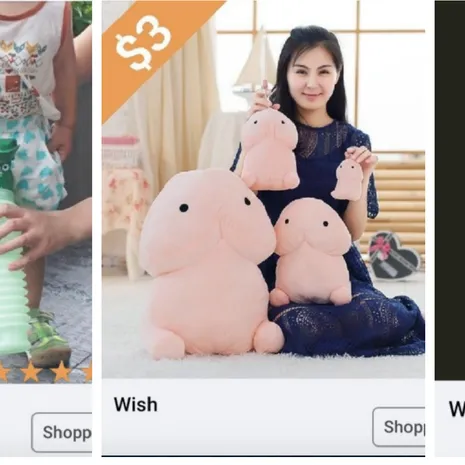Click the heart-shaped gift box in photo

(394, 256)
